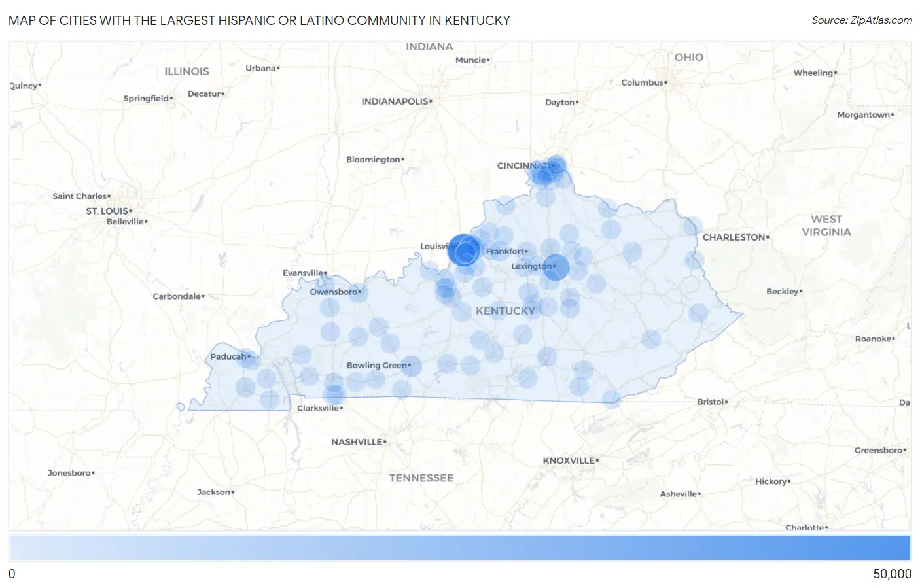
Task: Click the Decatur city label
Action: tap(205, 94)
